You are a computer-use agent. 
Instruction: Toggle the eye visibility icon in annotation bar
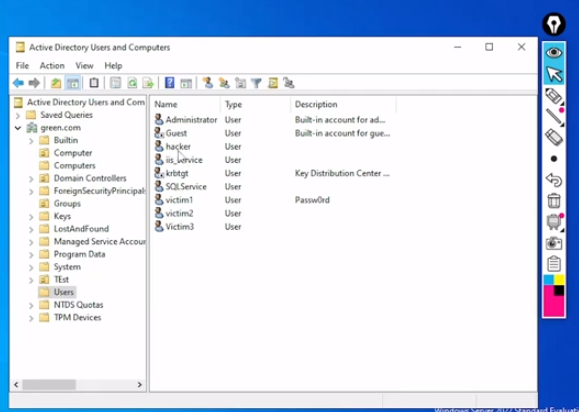[554, 52]
